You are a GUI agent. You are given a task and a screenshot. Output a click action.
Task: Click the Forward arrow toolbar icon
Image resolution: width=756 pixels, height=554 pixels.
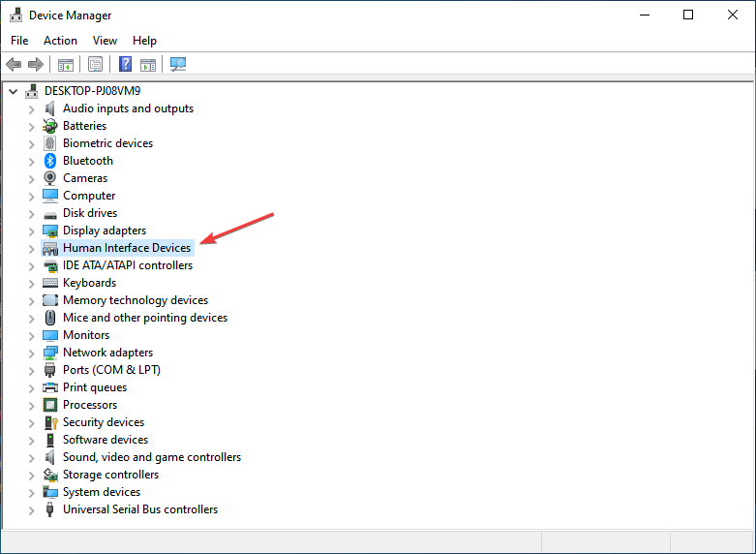click(x=36, y=64)
